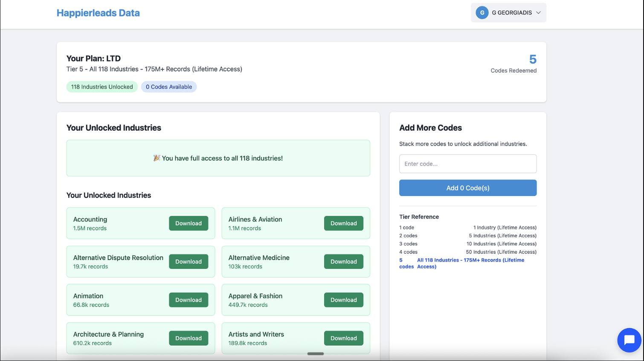Screen dimensions: 644x361
Task: Download the Accounting industry data
Action: (189, 223)
